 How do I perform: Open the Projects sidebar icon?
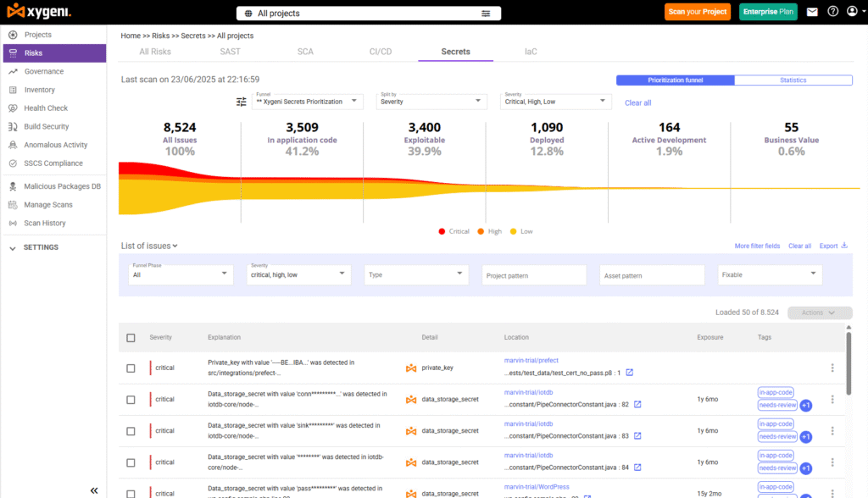coord(13,35)
